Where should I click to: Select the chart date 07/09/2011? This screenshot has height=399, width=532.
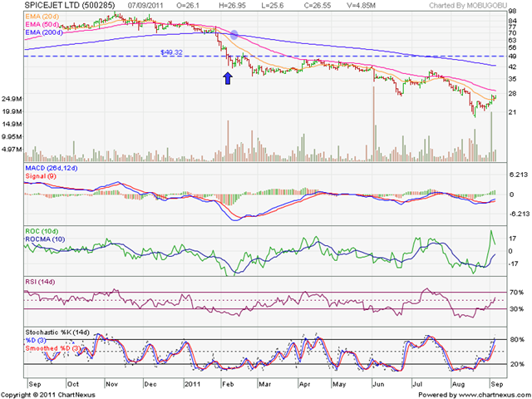coord(145,6)
